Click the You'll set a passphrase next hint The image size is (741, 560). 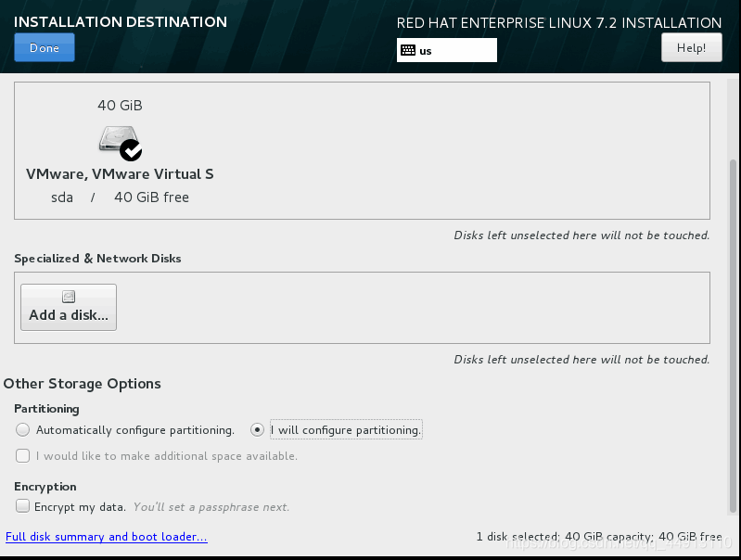pyautogui.click(x=211, y=507)
